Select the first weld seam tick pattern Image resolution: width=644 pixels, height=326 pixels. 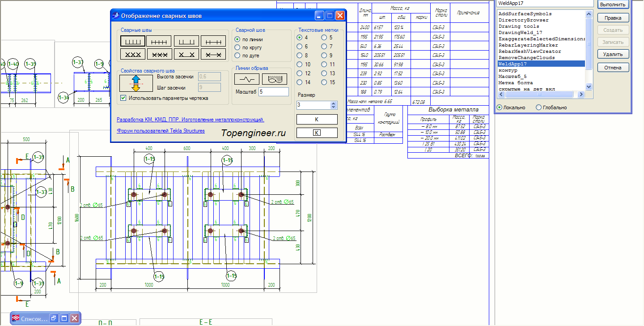[133, 42]
